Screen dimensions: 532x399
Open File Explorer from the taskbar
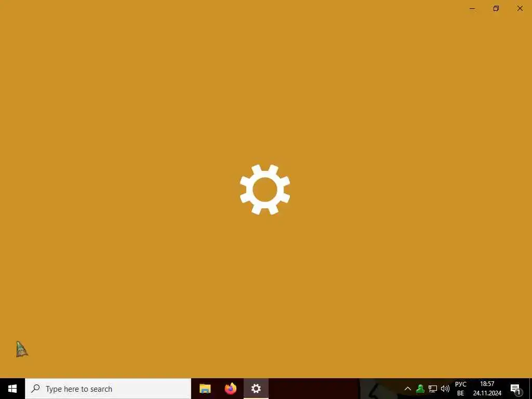coord(205,389)
